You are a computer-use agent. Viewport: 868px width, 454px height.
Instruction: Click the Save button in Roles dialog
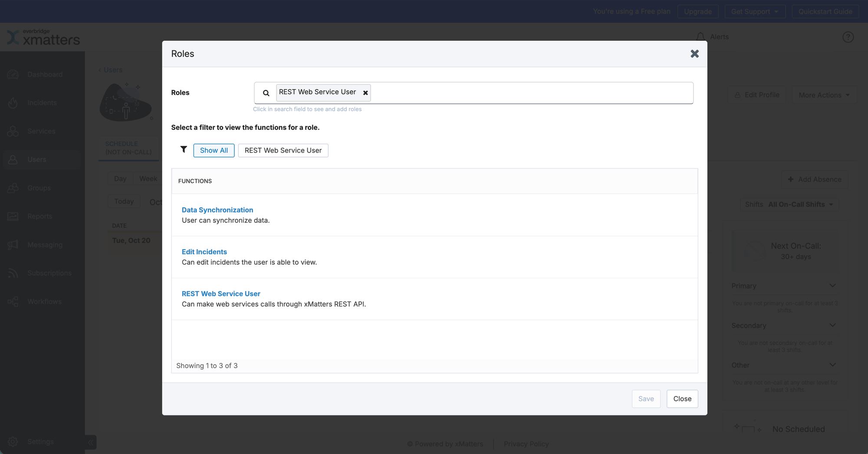646,399
